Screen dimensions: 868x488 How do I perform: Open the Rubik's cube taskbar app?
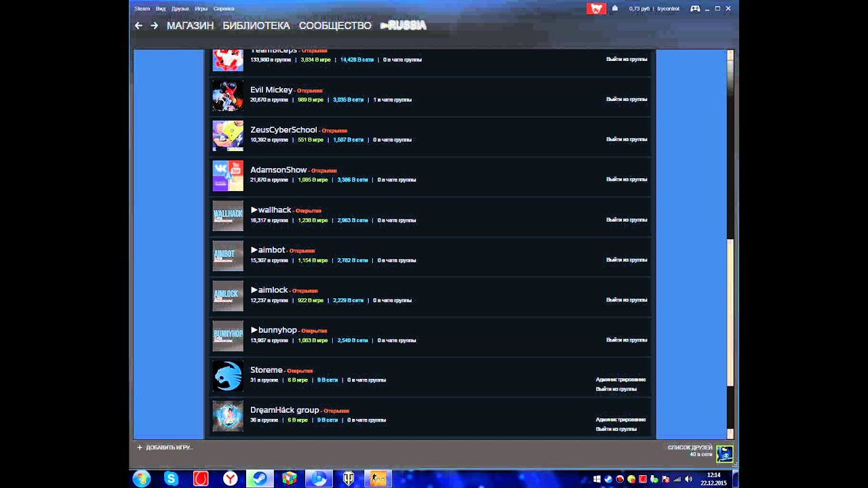290,479
